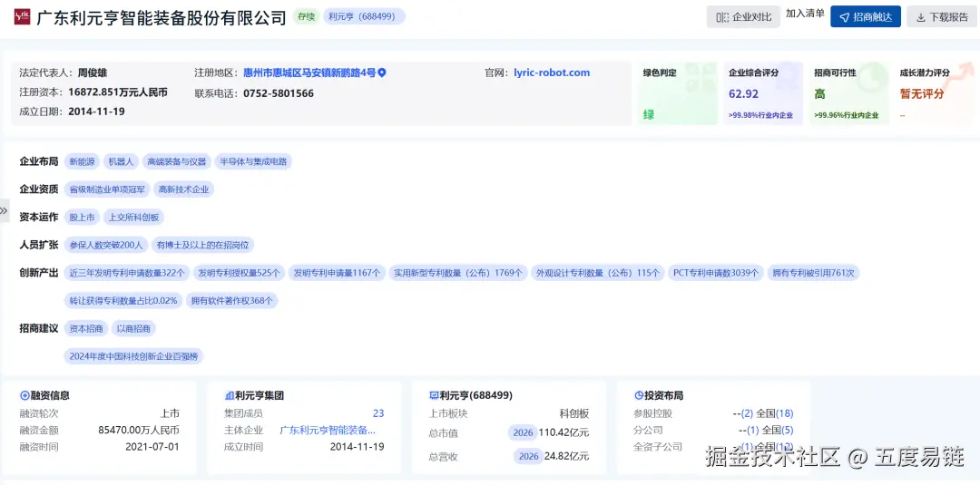The height and width of the screenshot is (485, 980).
Task: Open the 招商可行性 card
Action: [848, 93]
